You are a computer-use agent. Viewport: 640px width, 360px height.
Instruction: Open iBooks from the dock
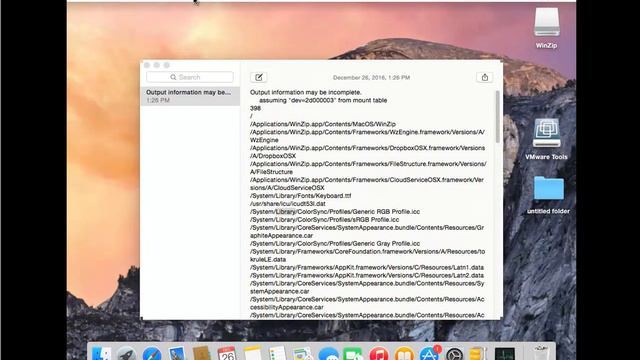coord(404,353)
